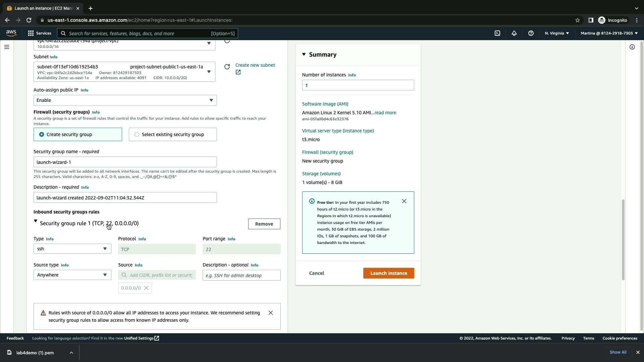
Task: Click the help question mark icon
Action: click(531, 33)
